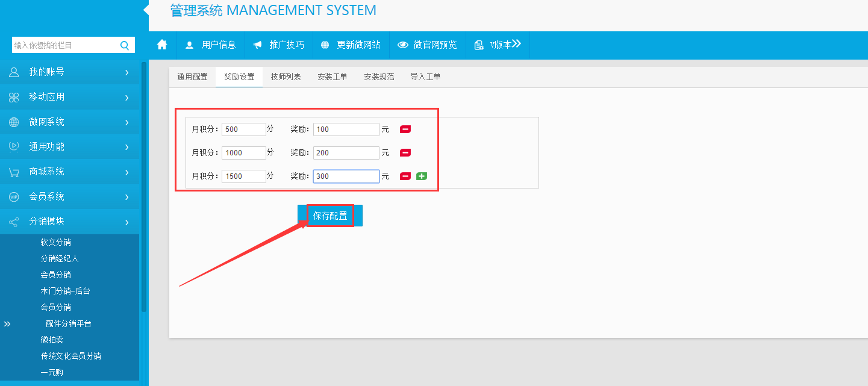Expand the 通用功能 chevron

pos(126,147)
